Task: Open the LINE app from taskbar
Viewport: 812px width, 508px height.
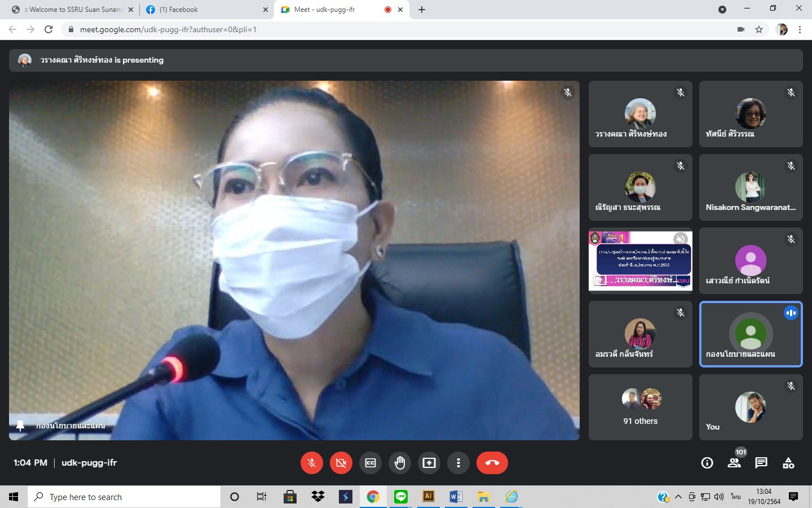Action: pyautogui.click(x=401, y=497)
